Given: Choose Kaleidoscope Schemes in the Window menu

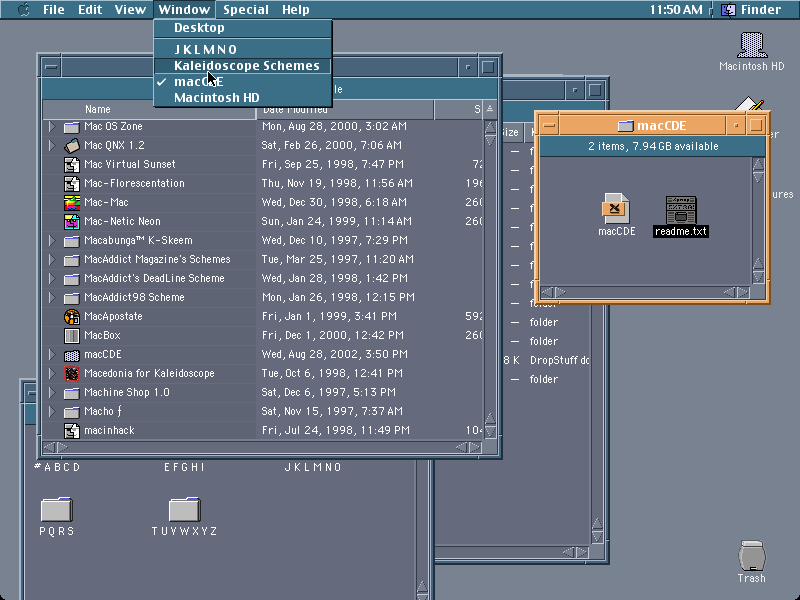Looking at the screenshot, I should tap(243, 66).
